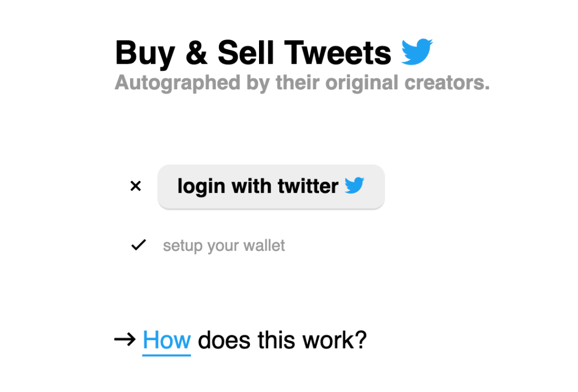The image size is (578, 392).
Task: Click the "does this work?" text
Action: [282, 340]
